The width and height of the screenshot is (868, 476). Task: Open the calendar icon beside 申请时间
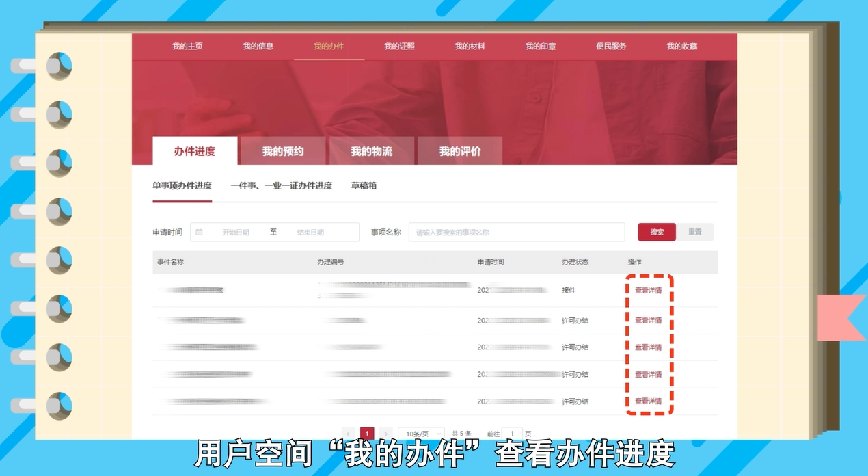tap(198, 232)
